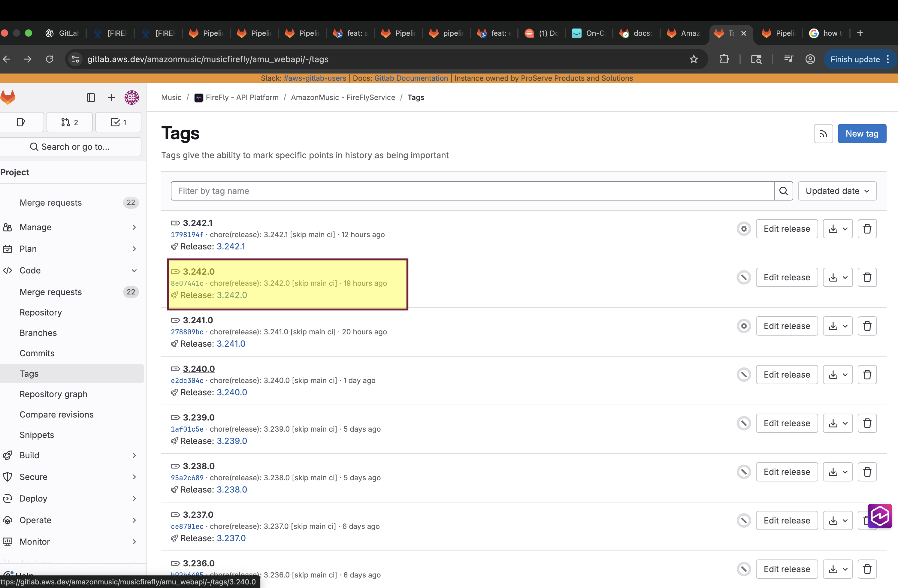
Task: Click the New tag button
Action: pos(862,134)
